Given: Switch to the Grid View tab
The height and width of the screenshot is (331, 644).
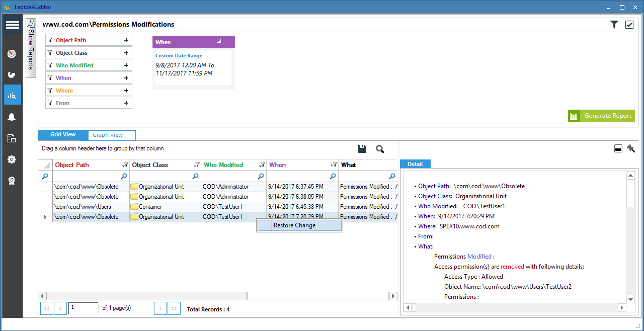Looking at the screenshot, I should pyautogui.click(x=63, y=135).
